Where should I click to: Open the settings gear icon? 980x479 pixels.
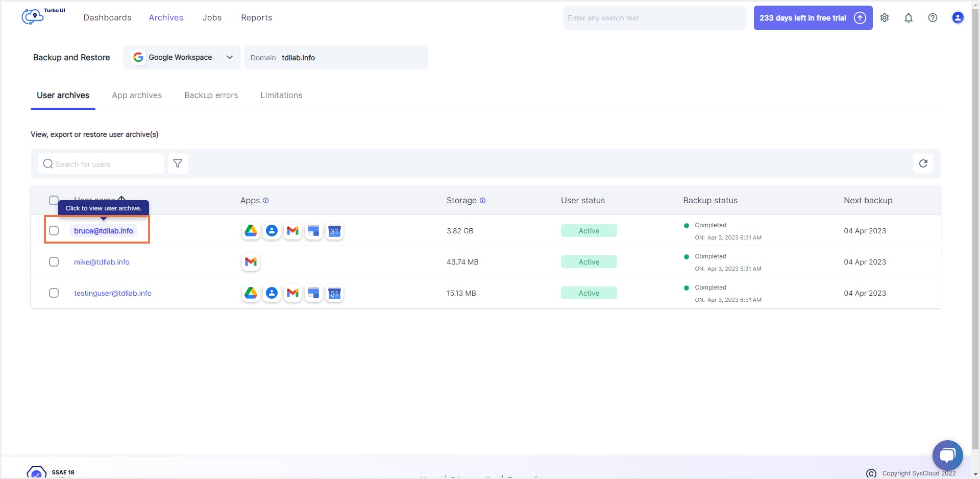point(885,18)
